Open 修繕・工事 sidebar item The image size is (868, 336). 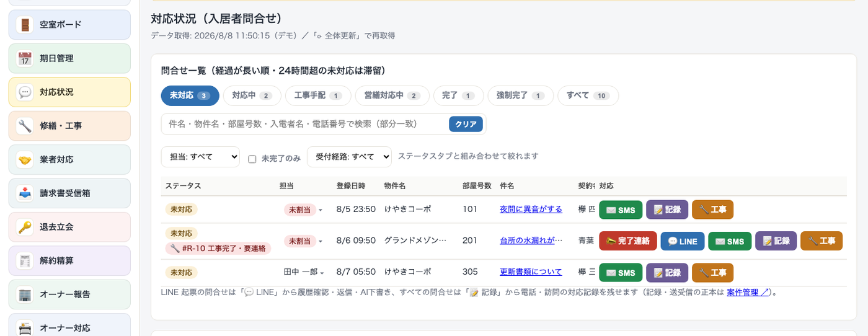69,126
